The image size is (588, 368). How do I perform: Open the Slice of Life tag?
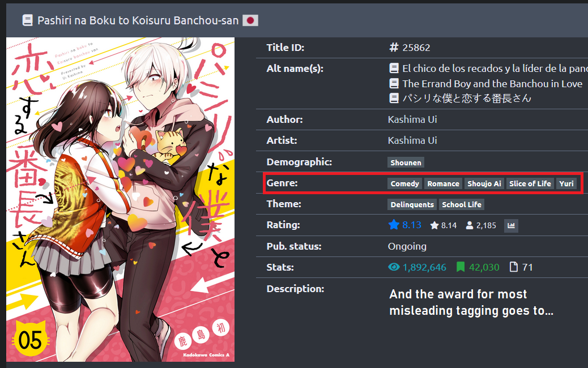pyautogui.click(x=530, y=183)
